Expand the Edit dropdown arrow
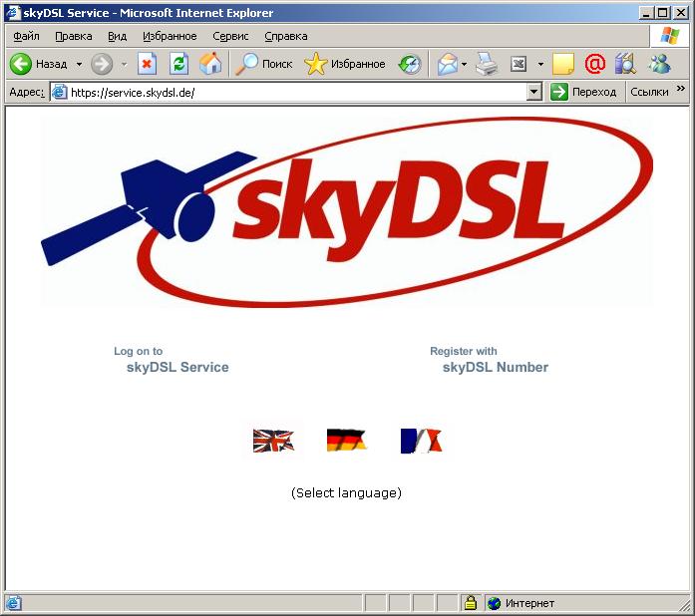Viewport: 695px width, 616px height. coord(540,64)
